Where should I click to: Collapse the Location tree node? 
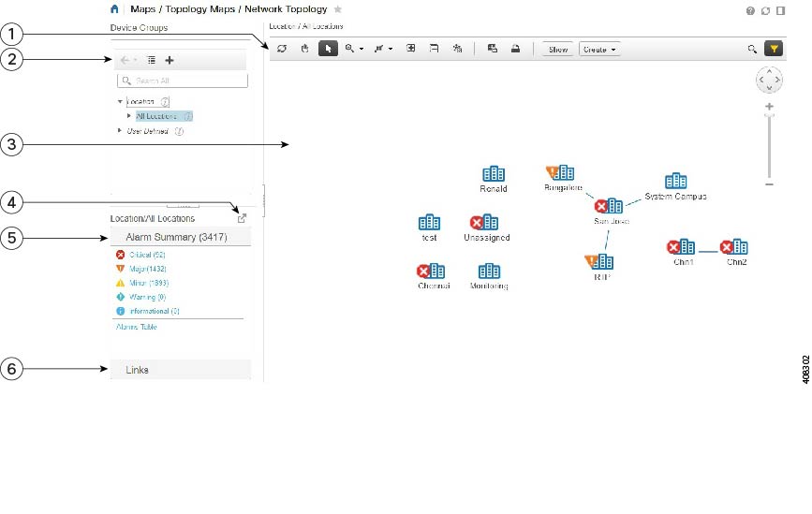coord(120,101)
